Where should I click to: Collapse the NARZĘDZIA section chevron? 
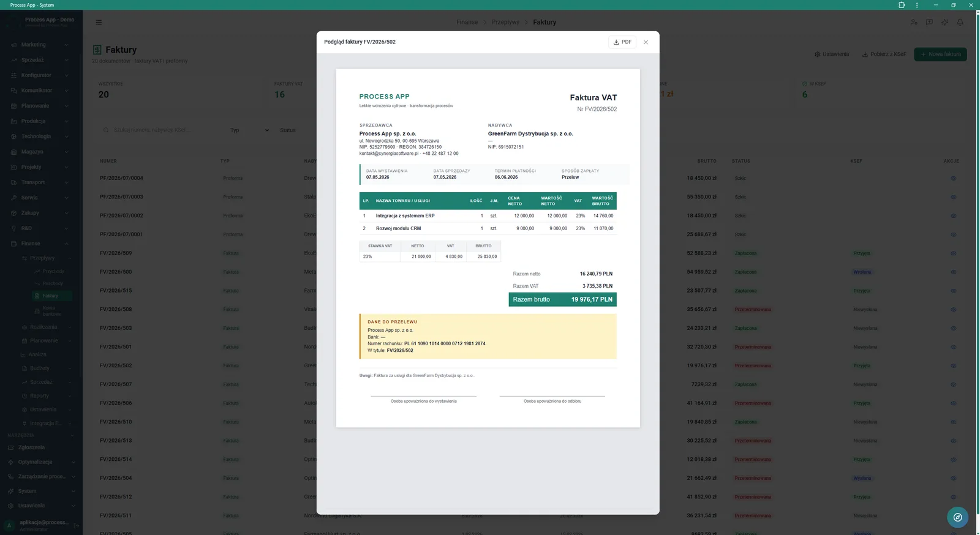point(72,435)
